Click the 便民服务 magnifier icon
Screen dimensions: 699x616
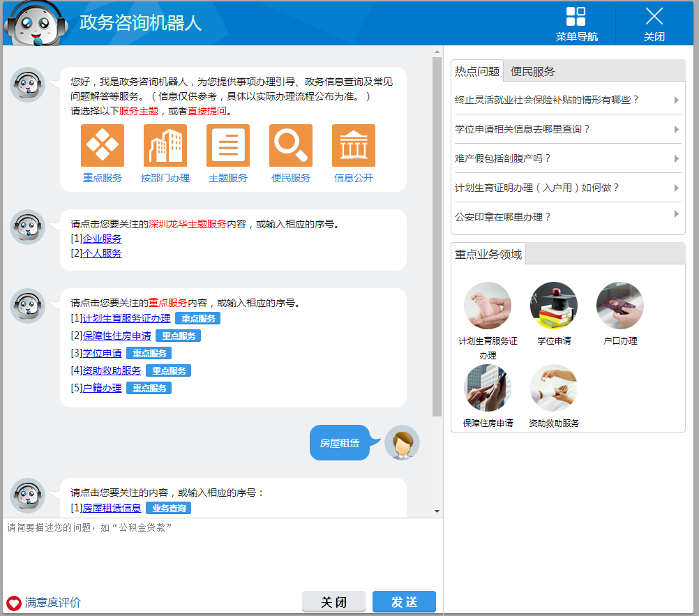coord(291,146)
